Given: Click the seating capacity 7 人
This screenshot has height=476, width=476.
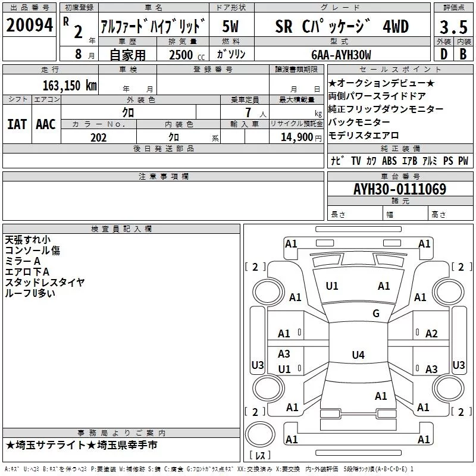Looking at the screenshot, I should 256,113.
